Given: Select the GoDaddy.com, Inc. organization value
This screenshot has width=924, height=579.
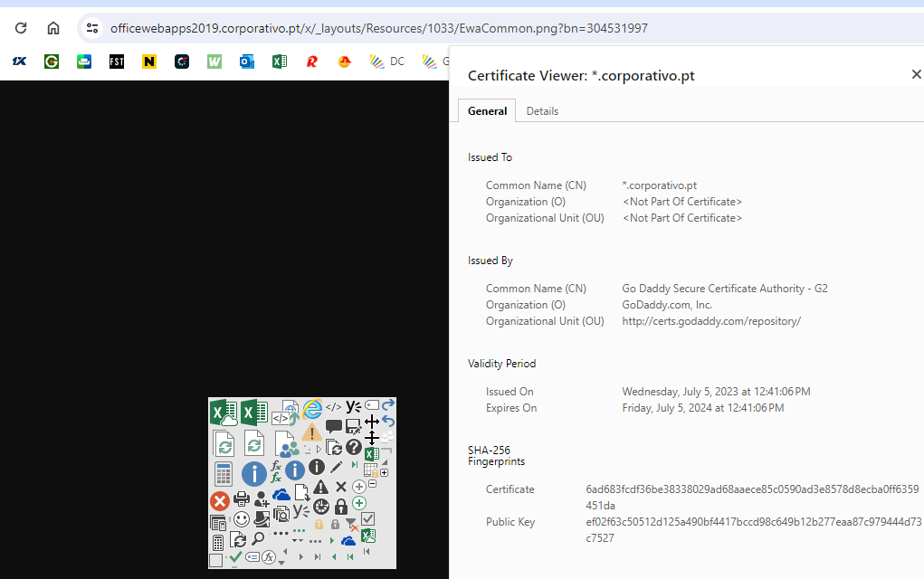Looking at the screenshot, I should pos(667,305).
